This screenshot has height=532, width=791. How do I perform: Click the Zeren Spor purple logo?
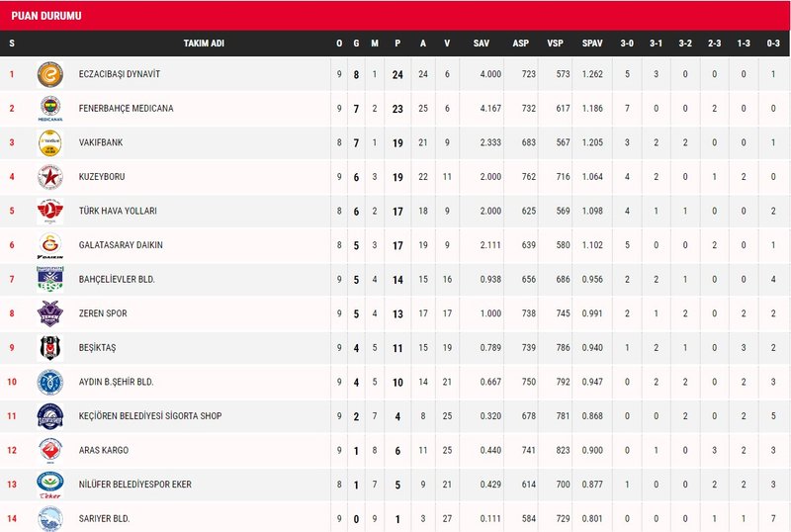49,313
